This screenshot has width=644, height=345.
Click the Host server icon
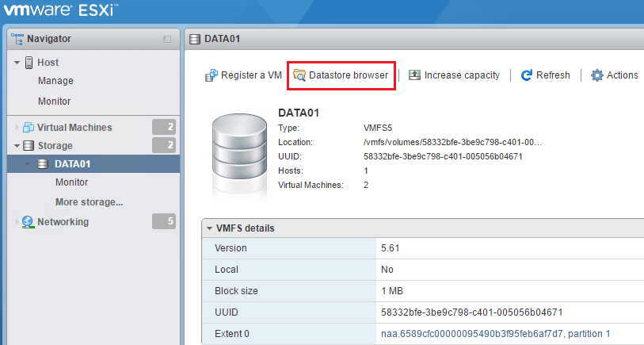[29, 63]
